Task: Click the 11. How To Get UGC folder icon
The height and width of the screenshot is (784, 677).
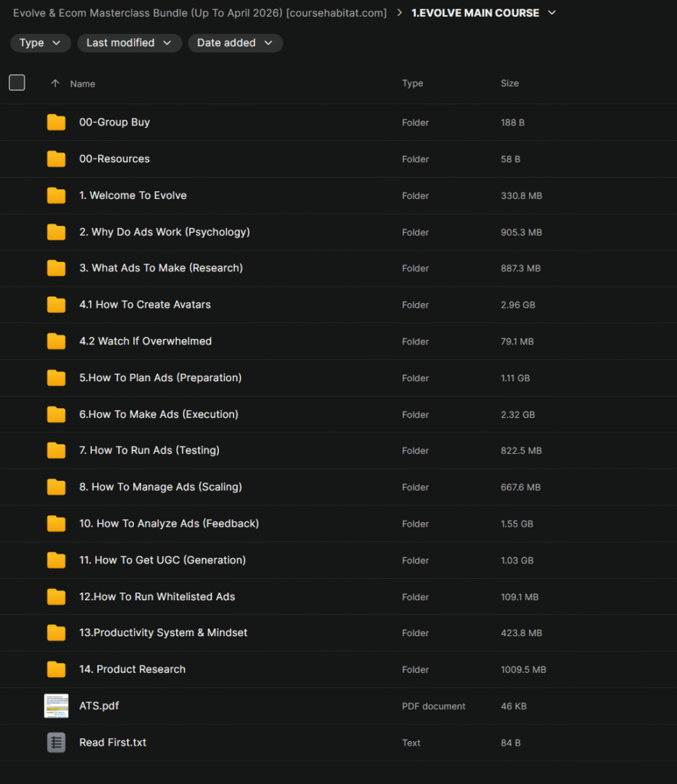Action: coord(56,560)
